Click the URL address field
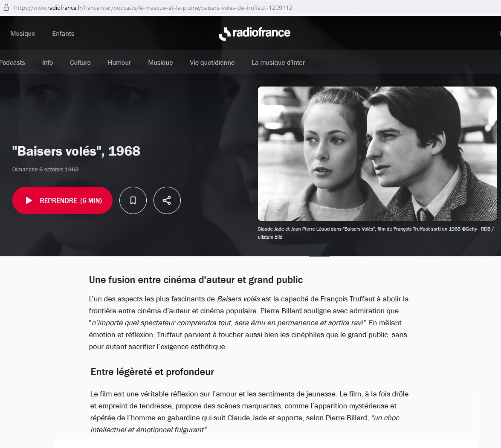Viewport: 501px width, 448px height. [x=153, y=8]
